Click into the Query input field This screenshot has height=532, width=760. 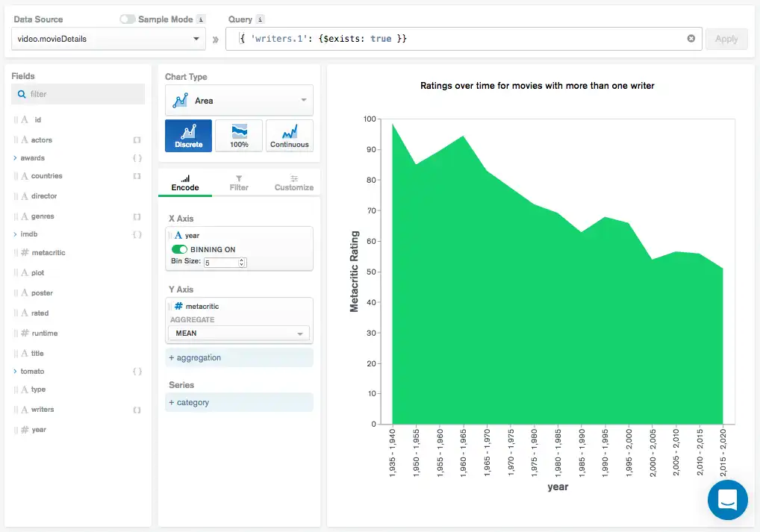(x=463, y=39)
